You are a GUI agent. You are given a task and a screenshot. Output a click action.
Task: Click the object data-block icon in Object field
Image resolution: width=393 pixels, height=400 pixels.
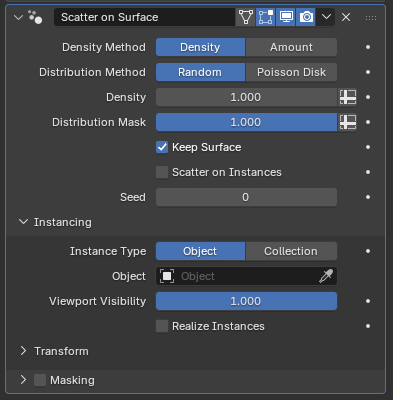click(x=167, y=276)
